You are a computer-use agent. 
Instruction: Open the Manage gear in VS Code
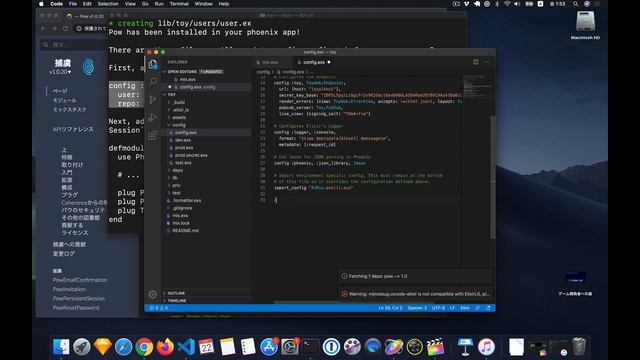tap(152, 294)
